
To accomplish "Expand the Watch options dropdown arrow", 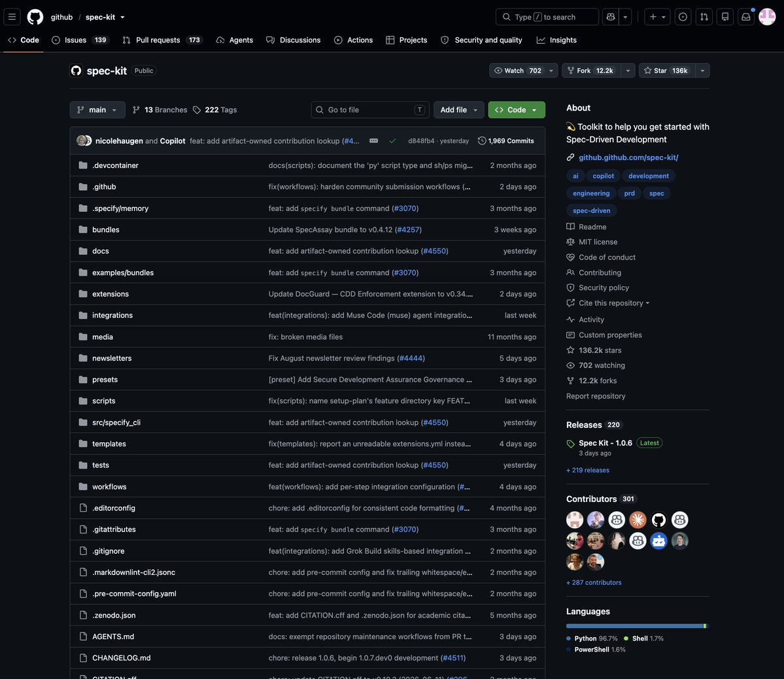I will click(551, 71).
